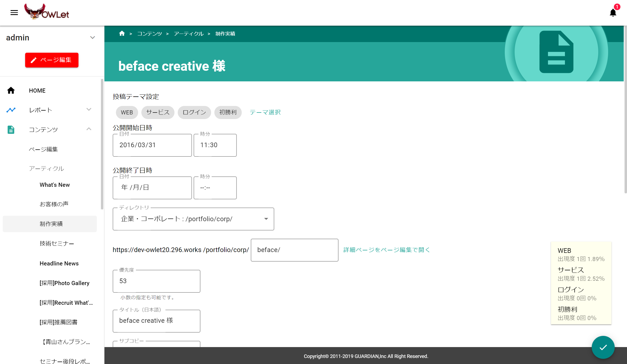627x364 pixels.
Task: Click アーティクル in the breadcrumb
Action: click(x=189, y=34)
